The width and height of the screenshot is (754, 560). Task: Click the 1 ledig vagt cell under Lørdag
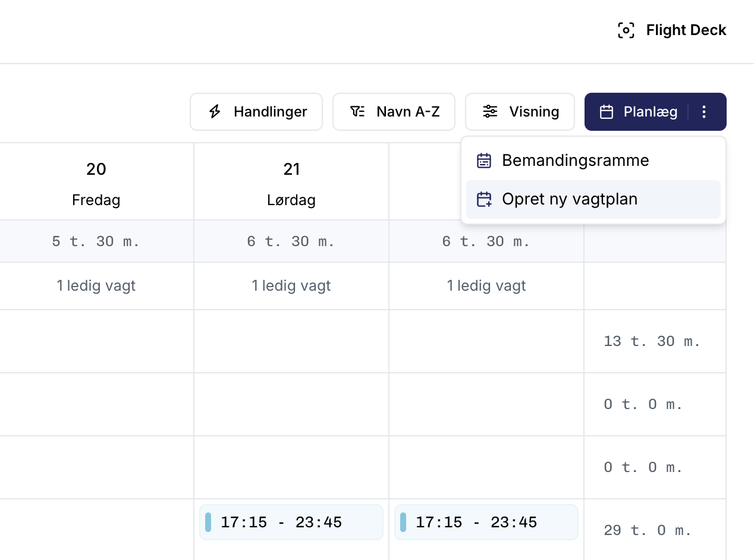pos(291,286)
